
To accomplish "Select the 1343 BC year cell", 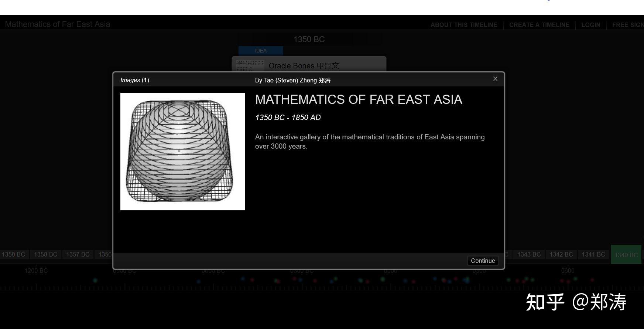I will pyautogui.click(x=529, y=254).
